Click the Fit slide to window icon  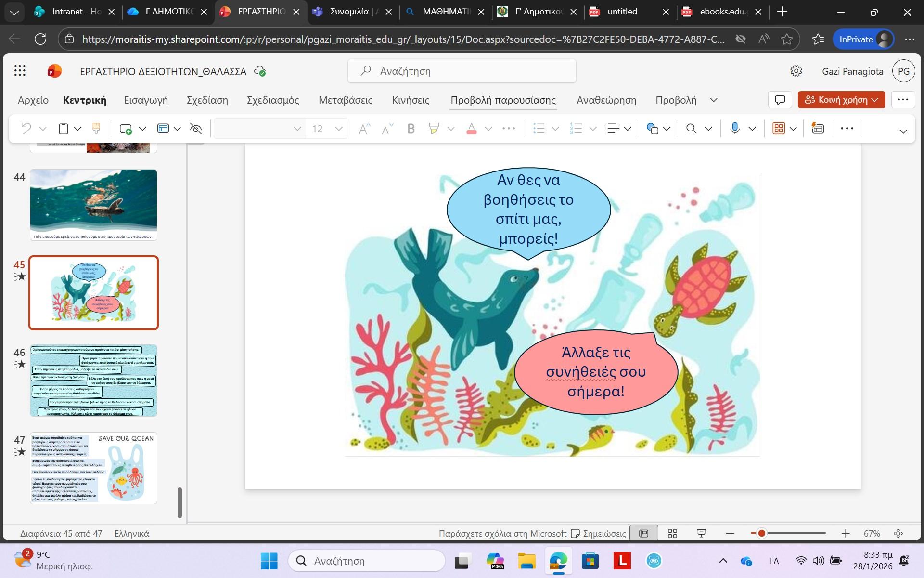coord(898,533)
